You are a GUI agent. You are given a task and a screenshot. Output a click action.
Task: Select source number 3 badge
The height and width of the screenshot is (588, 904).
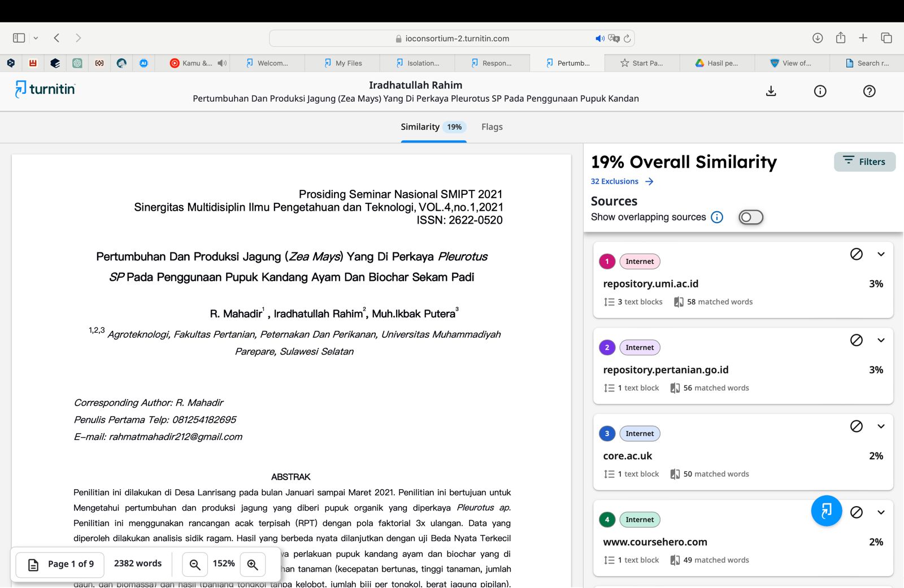tap(607, 434)
